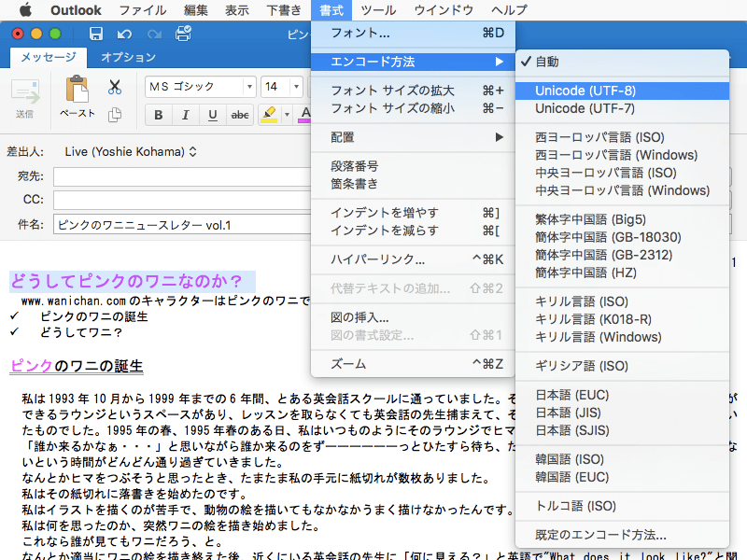Screen dimensions: 747x560
Task: Click the Print icon in title bar
Action: (x=183, y=34)
